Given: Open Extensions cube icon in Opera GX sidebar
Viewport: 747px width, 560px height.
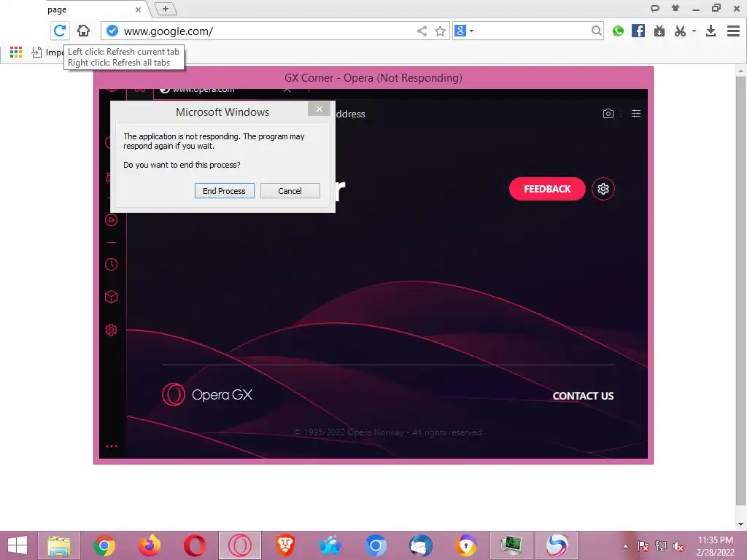Looking at the screenshot, I should click(111, 297).
